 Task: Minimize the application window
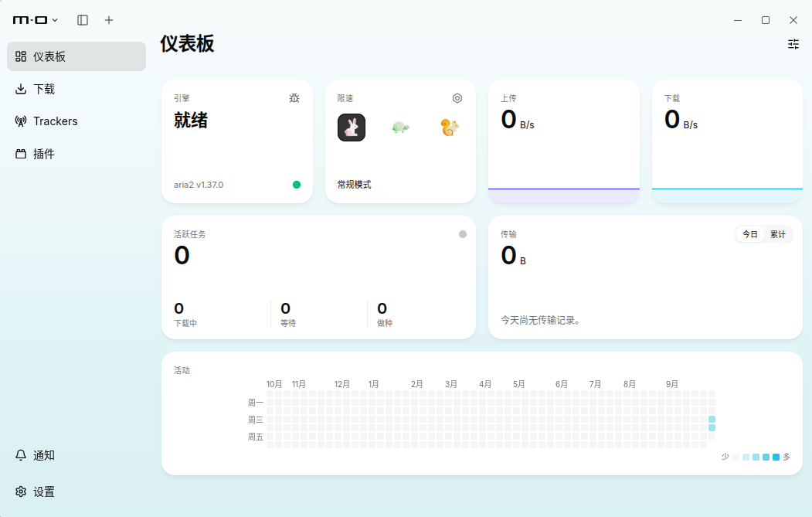pyautogui.click(x=738, y=20)
